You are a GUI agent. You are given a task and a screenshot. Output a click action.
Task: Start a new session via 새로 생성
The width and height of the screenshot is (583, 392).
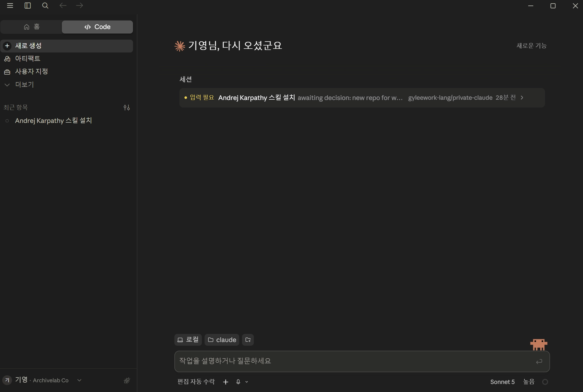click(x=67, y=46)
